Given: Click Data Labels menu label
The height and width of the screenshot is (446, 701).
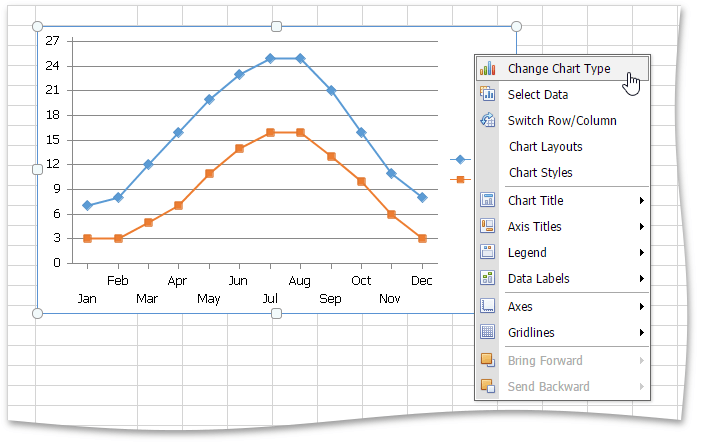Looking at the screenshot, I should [x=539, y=278].
